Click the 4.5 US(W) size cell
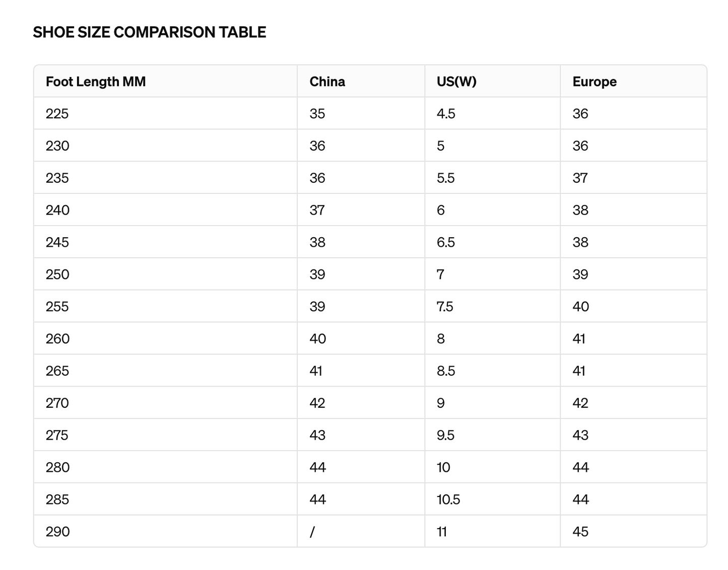The width and height of the screenshot is (728, 570). (492, 113)
